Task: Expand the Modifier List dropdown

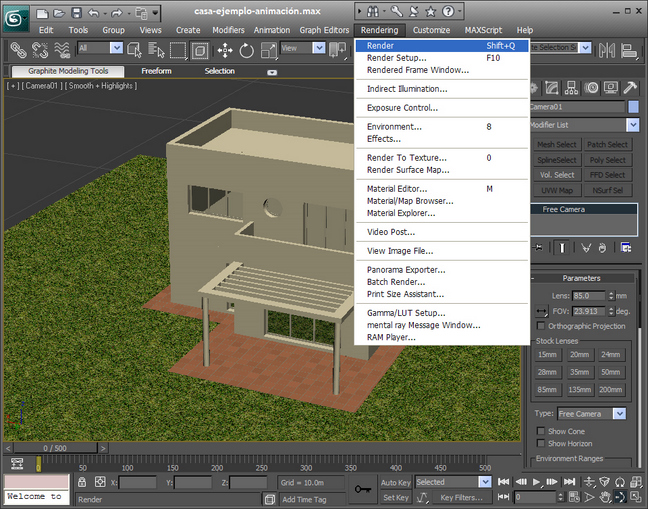Action: [632, 125]
